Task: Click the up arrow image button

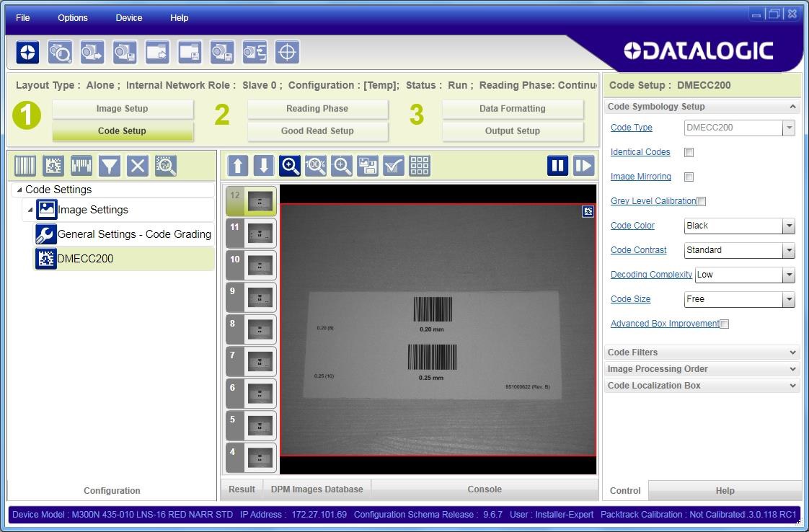Action: coord(238,166)
